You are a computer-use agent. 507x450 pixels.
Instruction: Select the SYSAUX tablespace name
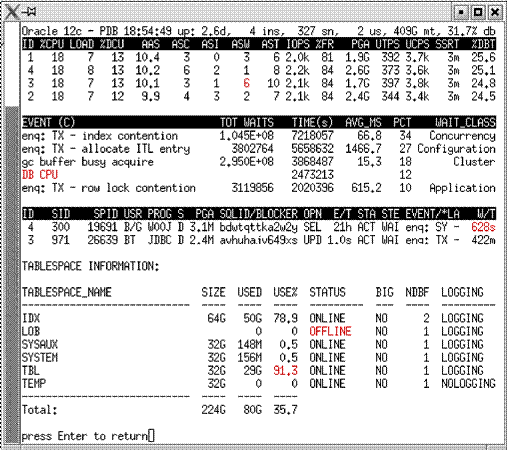pos(40,344)
